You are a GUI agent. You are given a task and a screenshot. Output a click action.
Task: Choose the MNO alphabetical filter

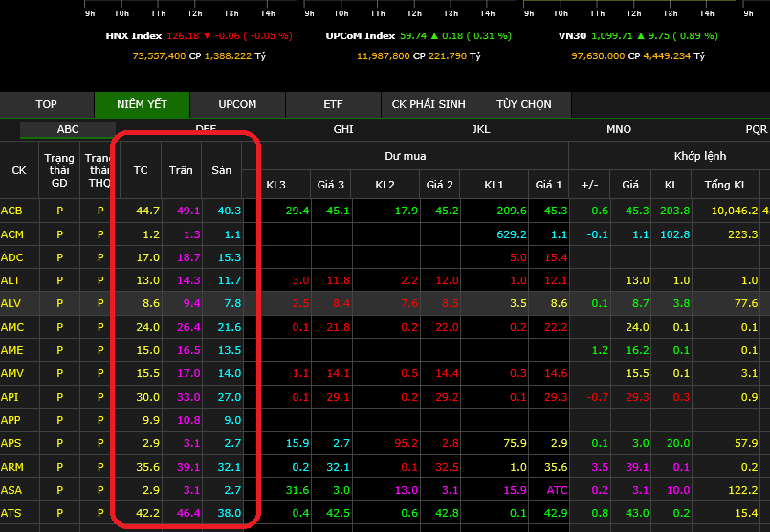pyautogui.click(x=619, y=129)
